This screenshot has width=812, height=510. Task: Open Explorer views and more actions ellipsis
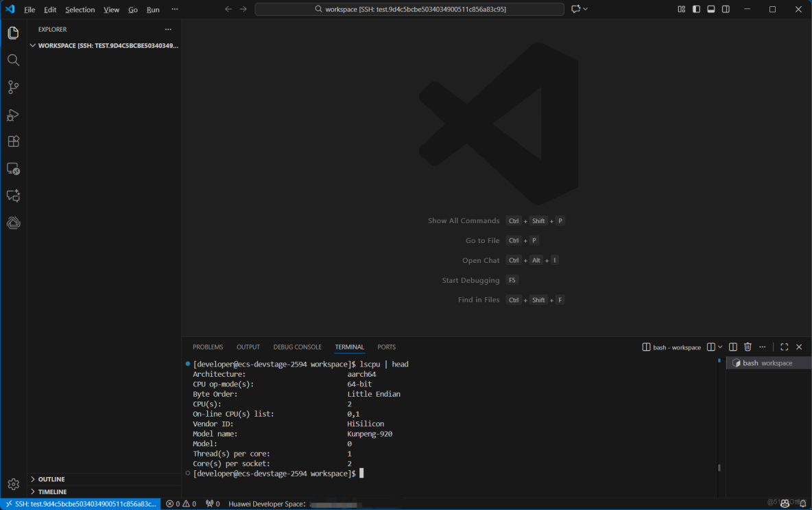coord(168,30)
